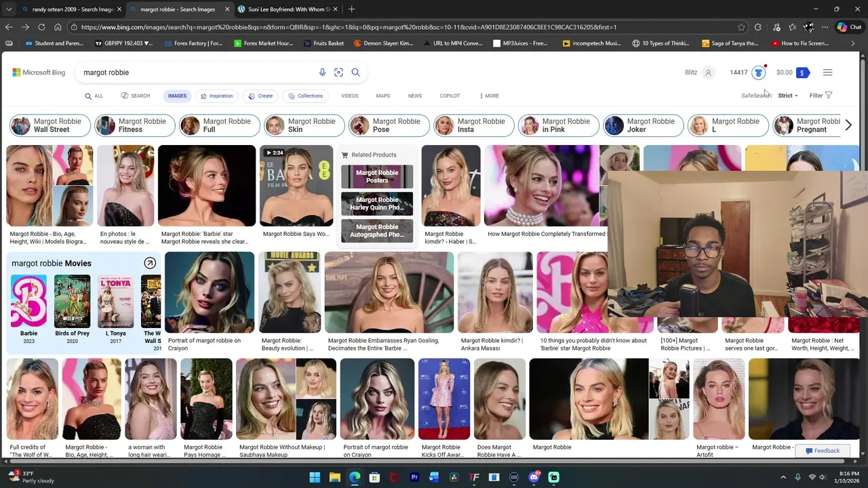Expand margot robbie Movies arrow icon
The image size is (868, 488).
pyautogui.click(x=150, y=263)
